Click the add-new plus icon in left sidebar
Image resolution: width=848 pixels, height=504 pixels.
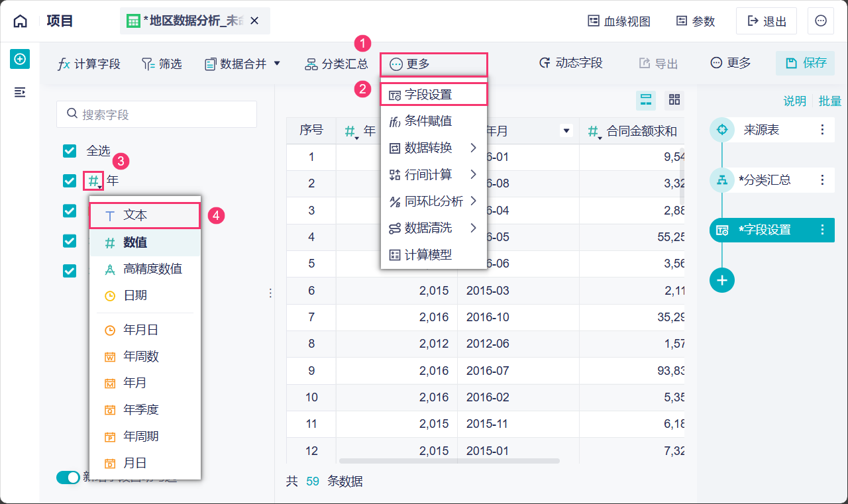(x=20, y=59)
